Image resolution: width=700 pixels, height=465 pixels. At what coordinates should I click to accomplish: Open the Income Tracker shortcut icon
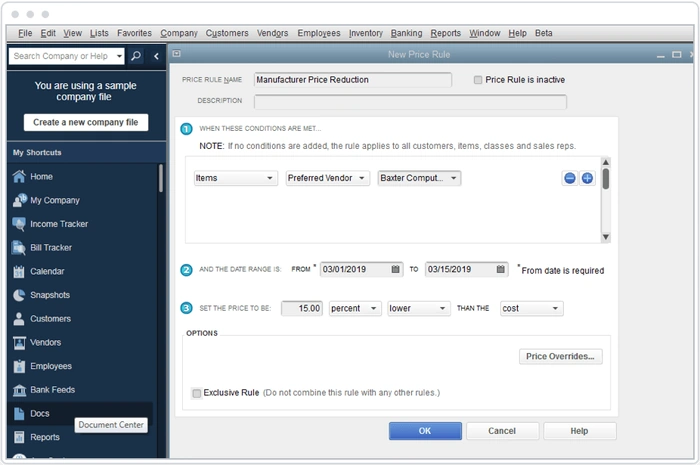tap(19, 224)
